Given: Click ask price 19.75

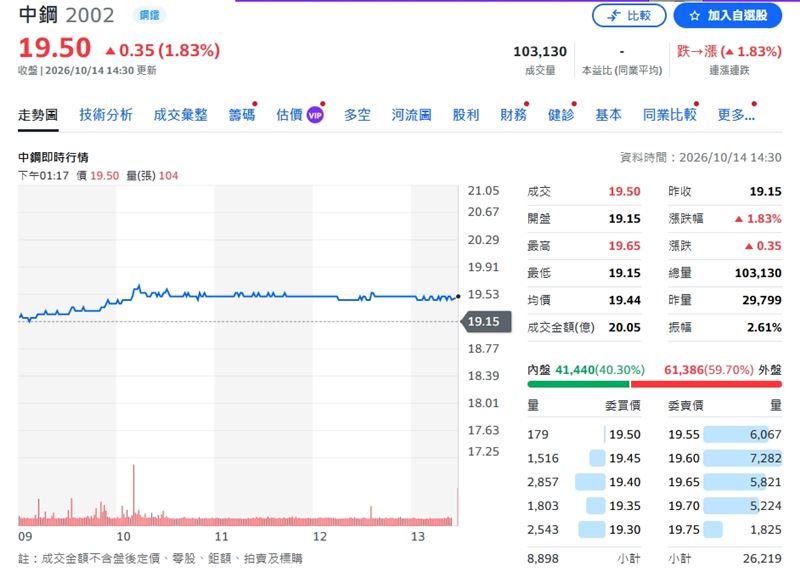Looking at the screenshot, I should click(684, 530).
